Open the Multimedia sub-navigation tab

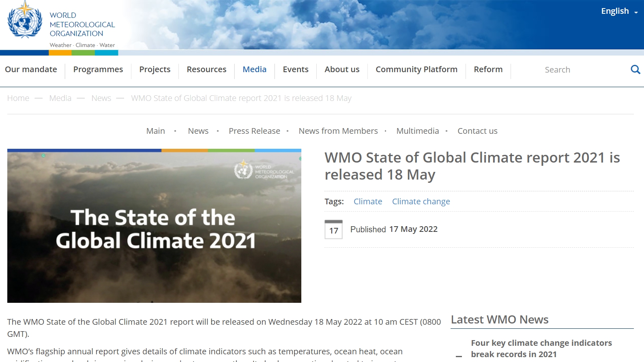pyautogui.click(x=417, y=131)
